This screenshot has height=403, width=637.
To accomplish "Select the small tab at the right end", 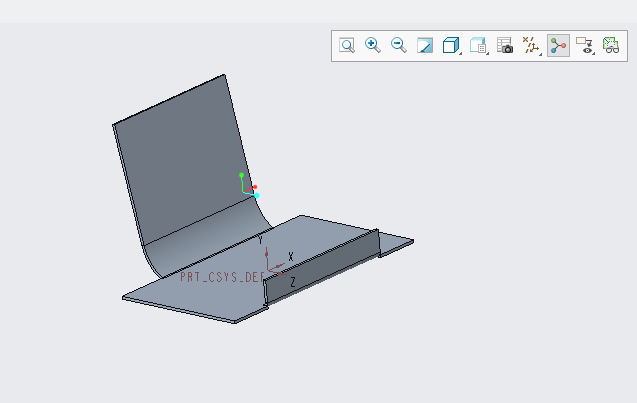I will pyautogui.click(x=396, y=242).
